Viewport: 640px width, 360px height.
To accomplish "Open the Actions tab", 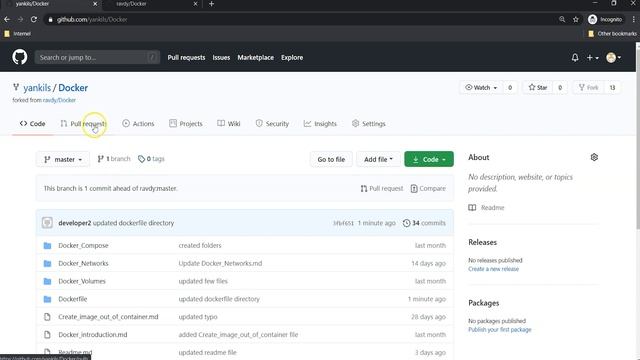I will pos(138,124).
